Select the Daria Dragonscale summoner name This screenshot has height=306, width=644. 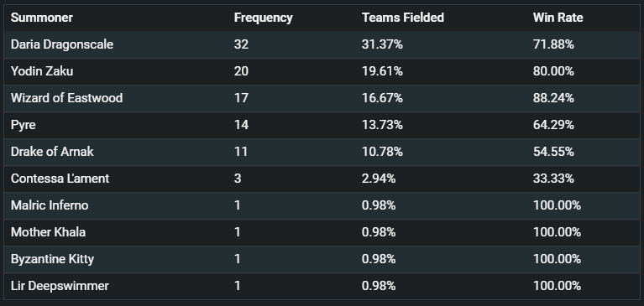point(62,44)
